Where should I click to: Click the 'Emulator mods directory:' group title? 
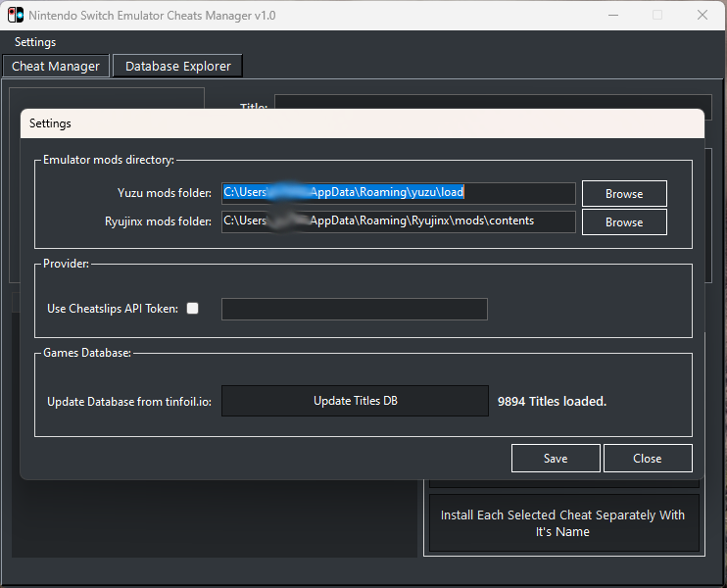pyautogui.click(x=109, y=160)
